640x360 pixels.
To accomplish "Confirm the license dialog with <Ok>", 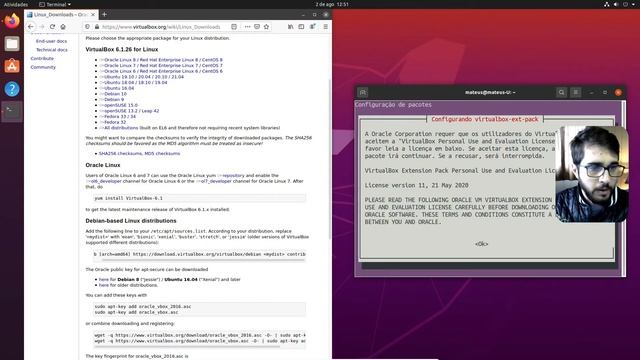I will tap(482, 244).
